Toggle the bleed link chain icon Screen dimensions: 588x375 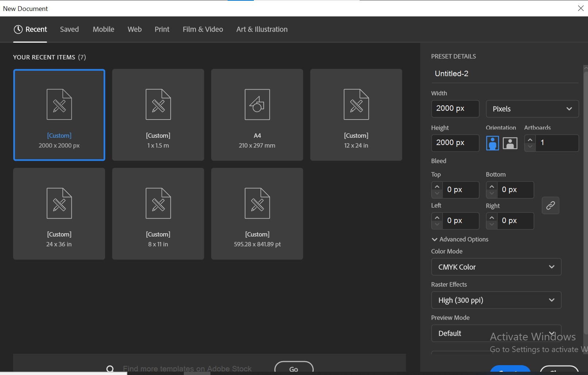tap(550, 206)
